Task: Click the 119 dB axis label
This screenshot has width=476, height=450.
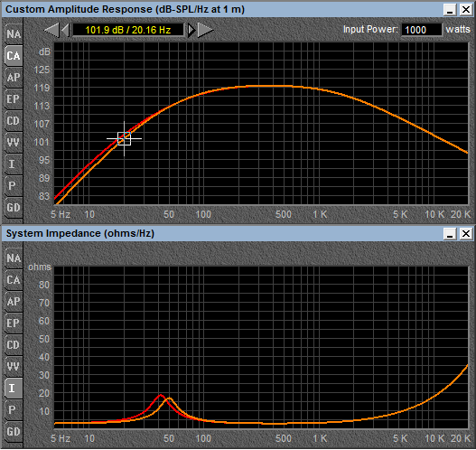Action: [42, 88]
